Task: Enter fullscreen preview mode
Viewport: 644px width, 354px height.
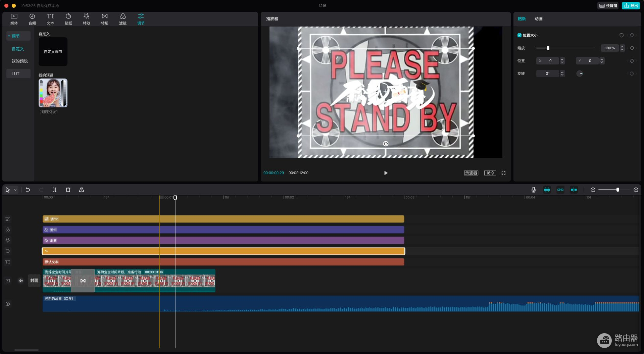Action: (x=503, y=173)
